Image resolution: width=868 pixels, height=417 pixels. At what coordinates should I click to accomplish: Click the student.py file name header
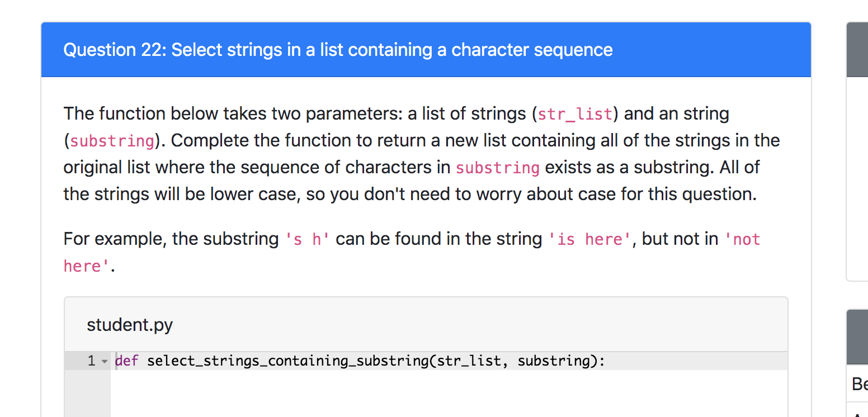(x=130, y=324)
